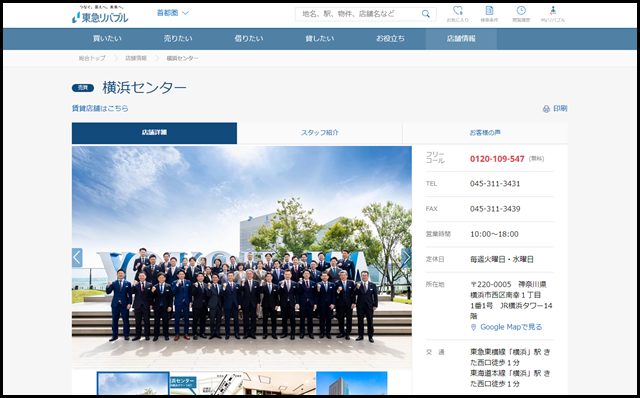Open the 店舗情報 navigation menu
This screenshot has width=640, height=398.
coord(461,39)
